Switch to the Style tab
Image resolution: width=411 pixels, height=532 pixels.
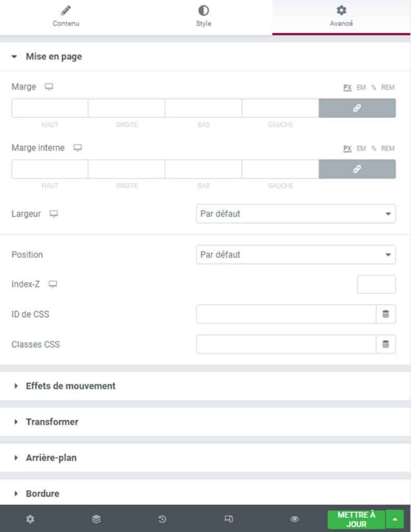tap(203, 16)
